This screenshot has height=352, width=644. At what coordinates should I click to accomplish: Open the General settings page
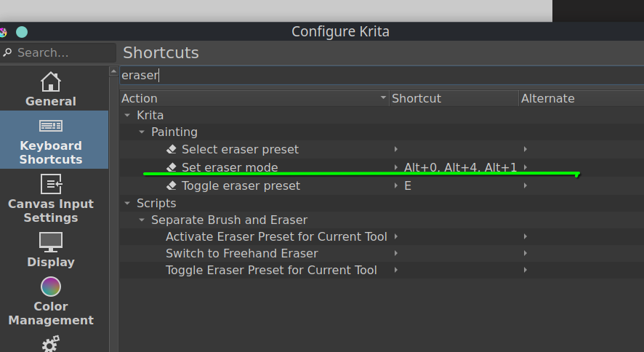[x=51, y=89]
